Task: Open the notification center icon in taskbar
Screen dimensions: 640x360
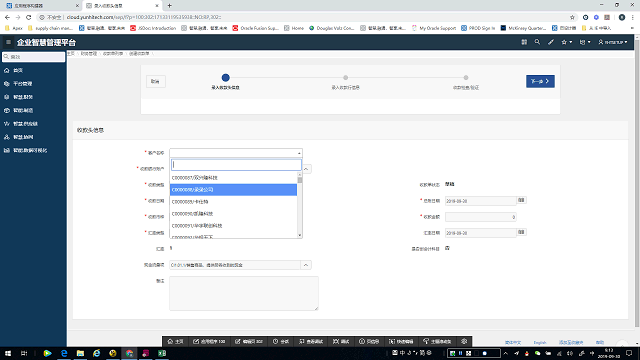Action: tap(629, 353)
